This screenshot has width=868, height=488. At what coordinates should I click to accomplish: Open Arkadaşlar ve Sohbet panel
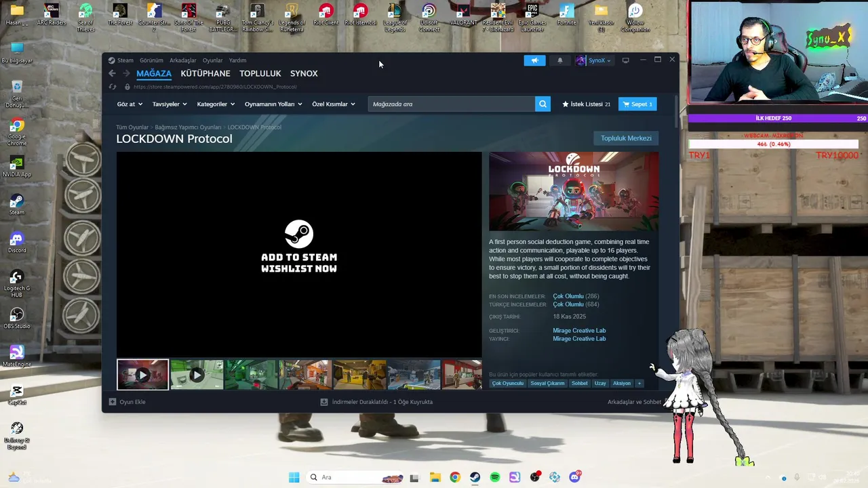634,402
